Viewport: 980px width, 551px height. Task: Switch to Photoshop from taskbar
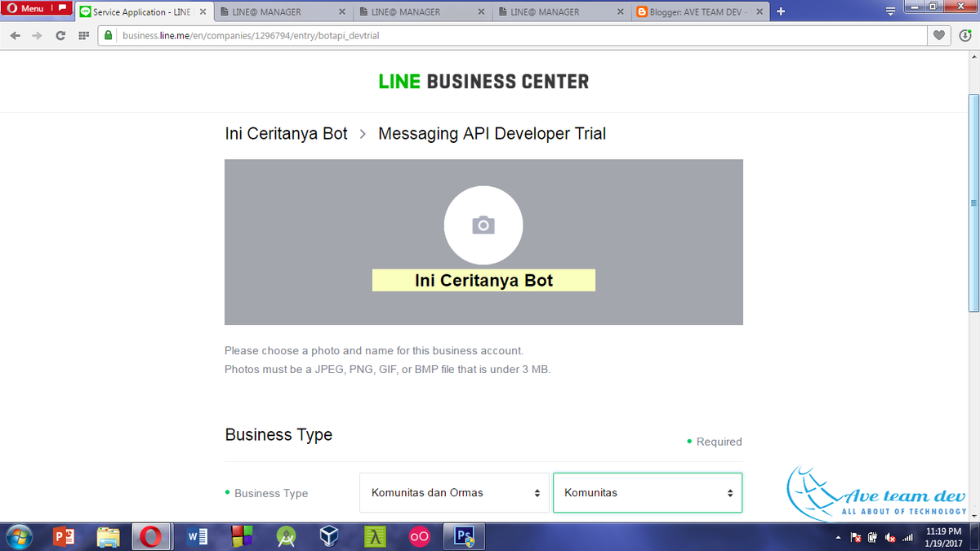point(465,537)
